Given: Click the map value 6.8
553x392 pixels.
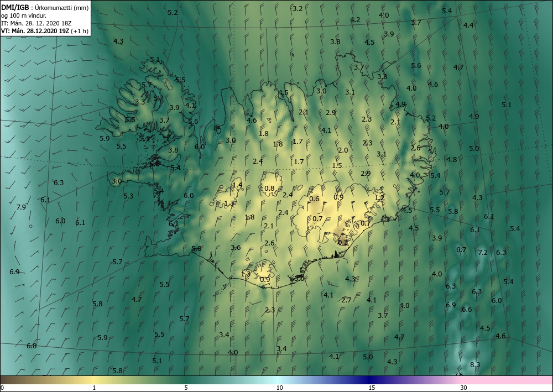Looking at the screenshot, I should [32, 346].
